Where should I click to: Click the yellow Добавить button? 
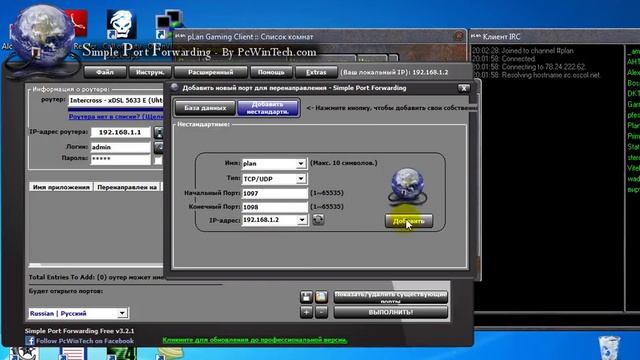click(409, 221)
